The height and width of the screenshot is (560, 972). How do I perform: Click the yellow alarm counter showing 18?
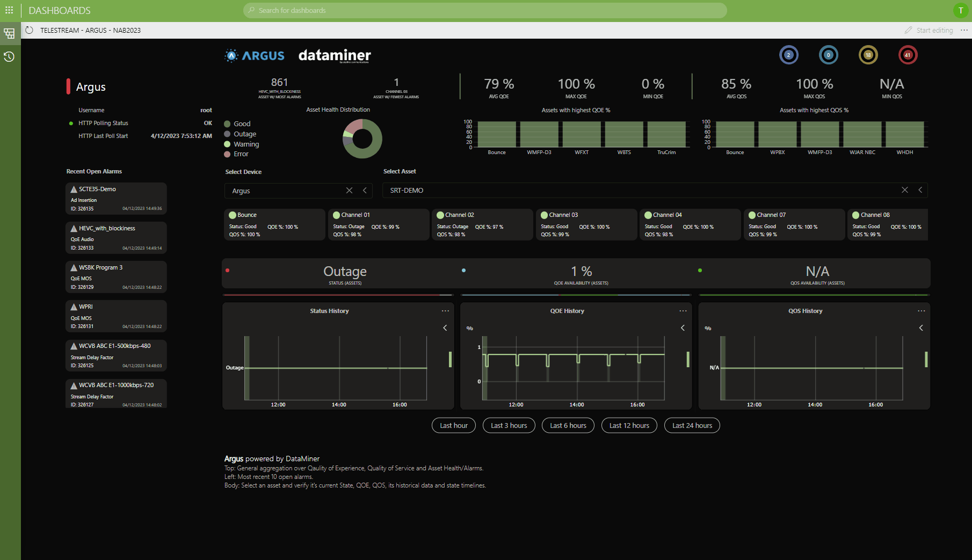pyautogui.click(x=868, y=55)
